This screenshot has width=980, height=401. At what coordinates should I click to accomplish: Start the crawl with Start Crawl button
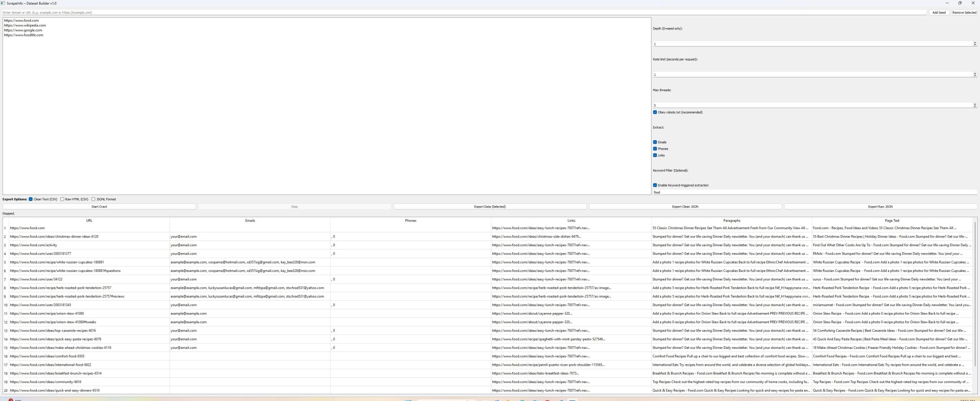pos(99,206)
